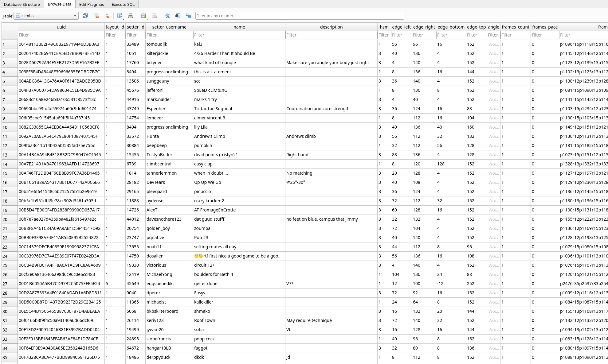The height and width of the screenshot is (364, 608).
Task: Save the table as currently displayed
Action: 120,16
